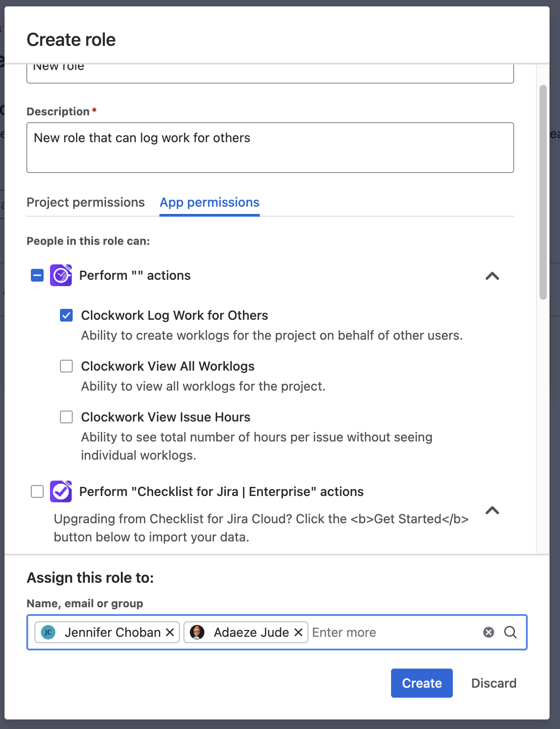Enable Clockwork View Issue Hours
This screenshot has height=729, width=560.
[x=66, y=417]
